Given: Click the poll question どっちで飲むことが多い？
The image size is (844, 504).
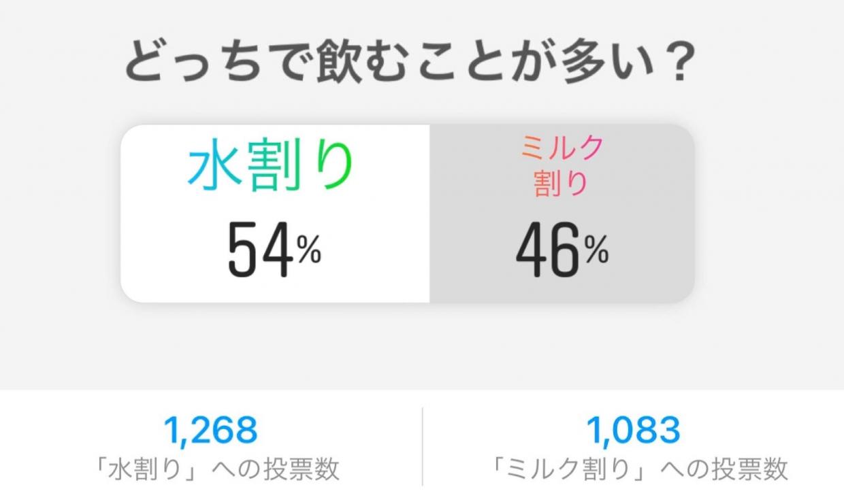Looking at the screenshot, I should pos(409,63).
